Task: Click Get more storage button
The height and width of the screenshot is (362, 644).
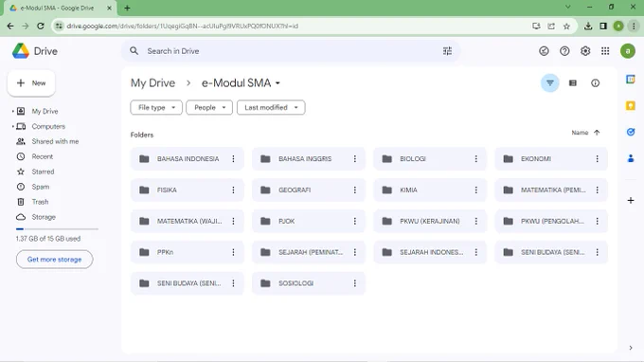Action: (x=54, y=260)
